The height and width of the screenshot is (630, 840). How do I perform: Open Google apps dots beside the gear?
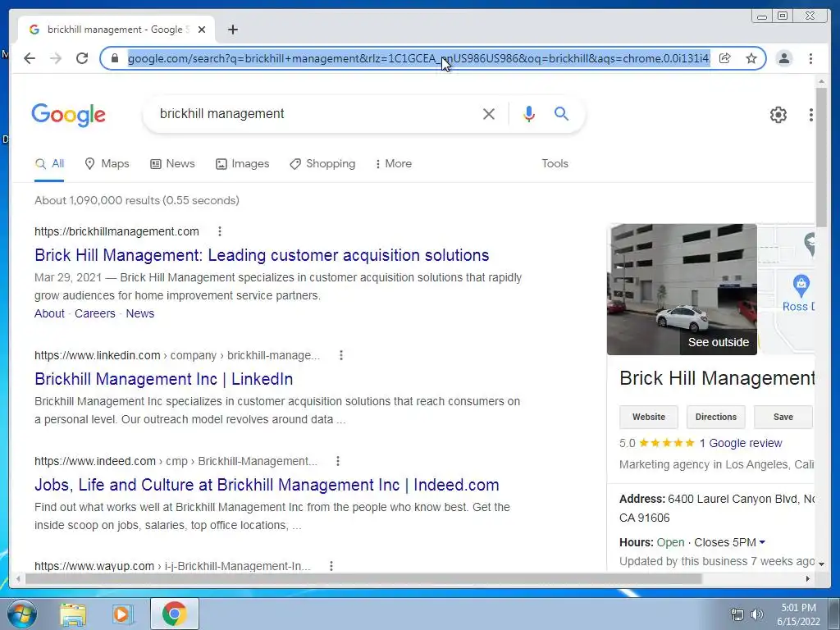pyautogui.click(x=811, y=115)
